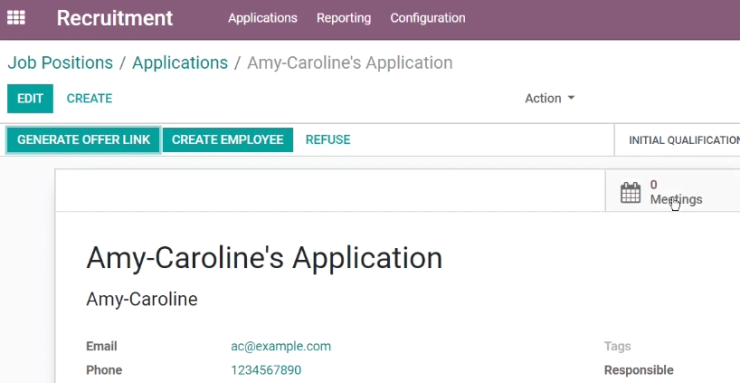The image size is (740, 383).
Task: Go back to Applications breadcrumb
Action: point(180,63)
